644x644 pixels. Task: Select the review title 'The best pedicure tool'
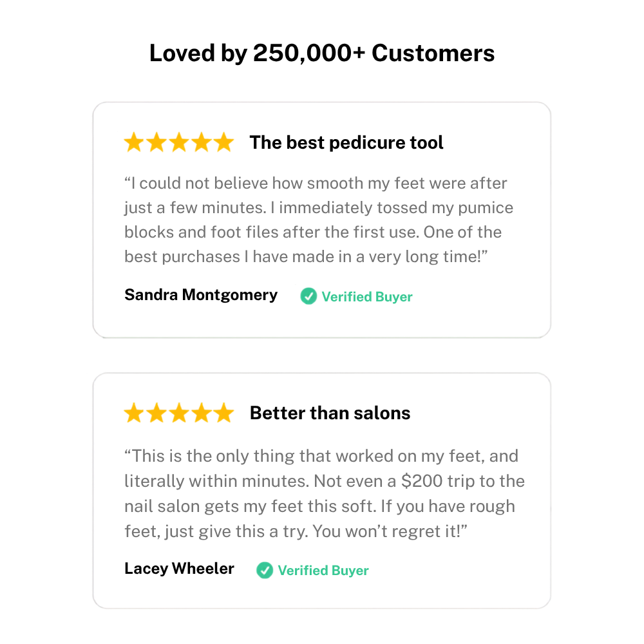(x=346, y=142)
